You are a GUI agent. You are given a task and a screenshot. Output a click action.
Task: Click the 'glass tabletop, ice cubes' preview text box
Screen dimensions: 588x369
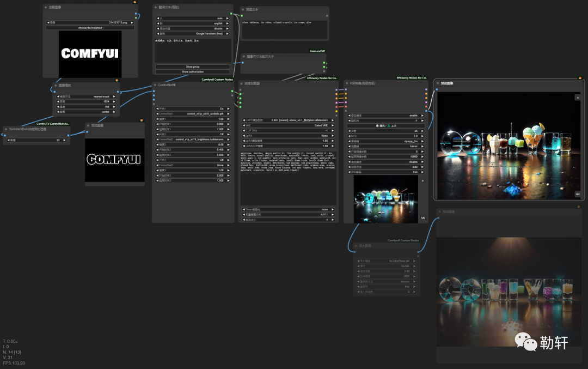click(285, 29)
